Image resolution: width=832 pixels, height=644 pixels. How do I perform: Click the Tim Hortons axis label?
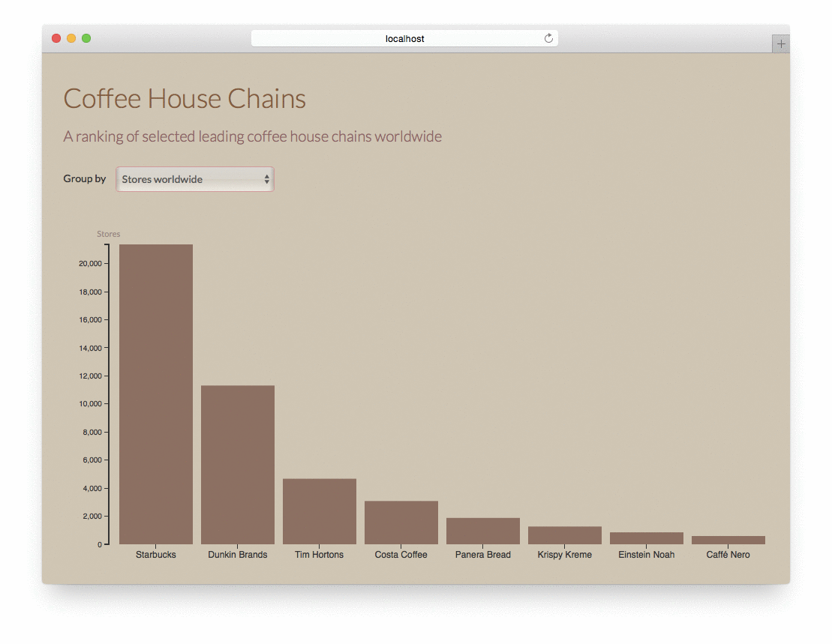[x=319, y=555]
